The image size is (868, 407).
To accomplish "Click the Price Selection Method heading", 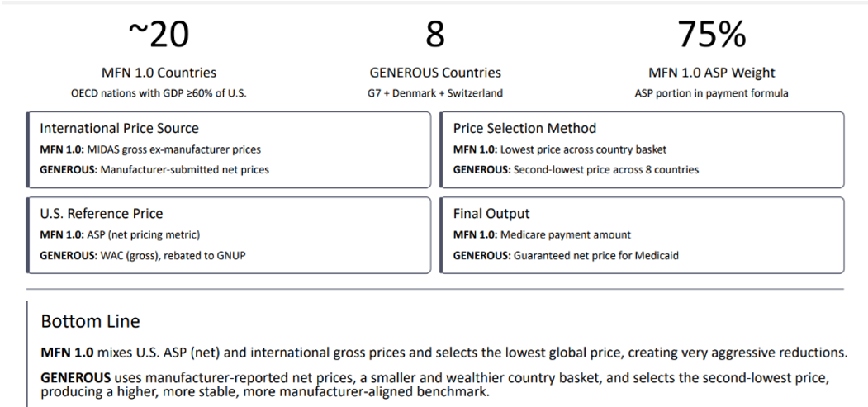I will (524, 129).
